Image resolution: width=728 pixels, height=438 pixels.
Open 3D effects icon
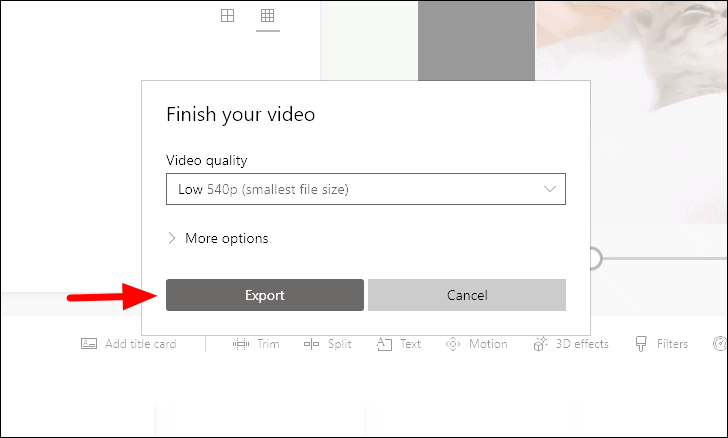point(540,344)
